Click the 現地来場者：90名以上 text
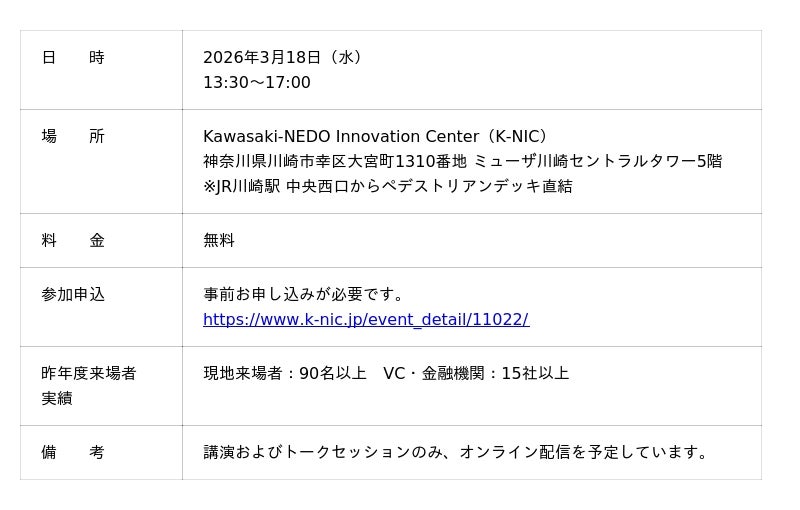The image size is (800, 510). pyautogui.click(x=285, y=374)
